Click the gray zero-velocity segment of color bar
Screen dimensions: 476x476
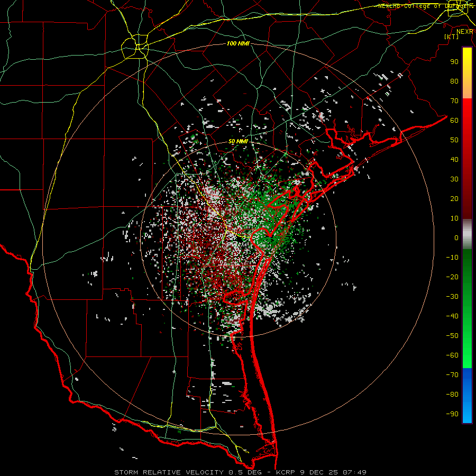[467, 234]
